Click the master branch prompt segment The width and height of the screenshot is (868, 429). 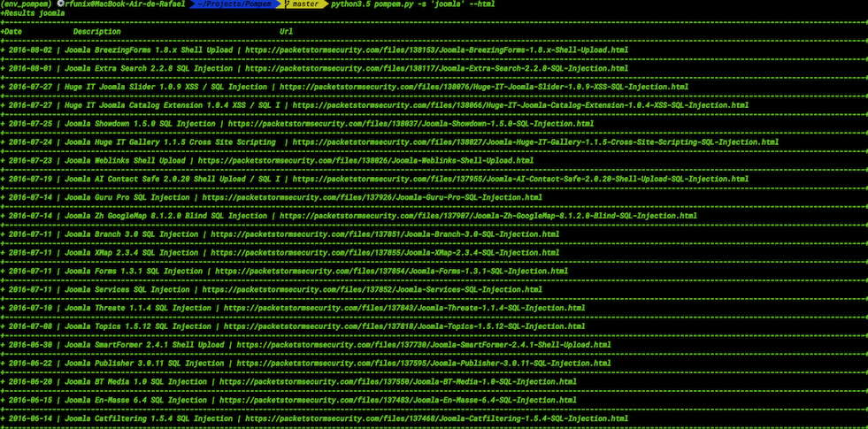point(305,4)
